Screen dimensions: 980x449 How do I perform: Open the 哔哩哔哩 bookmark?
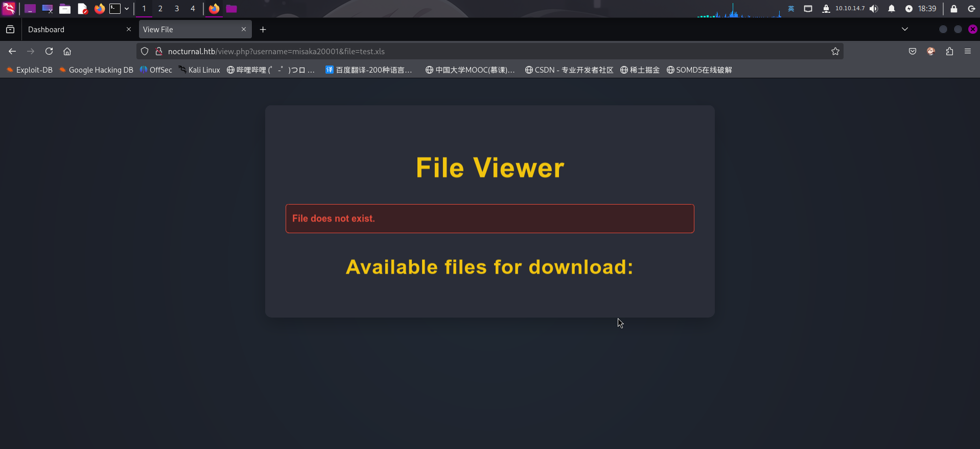[271, 70]
